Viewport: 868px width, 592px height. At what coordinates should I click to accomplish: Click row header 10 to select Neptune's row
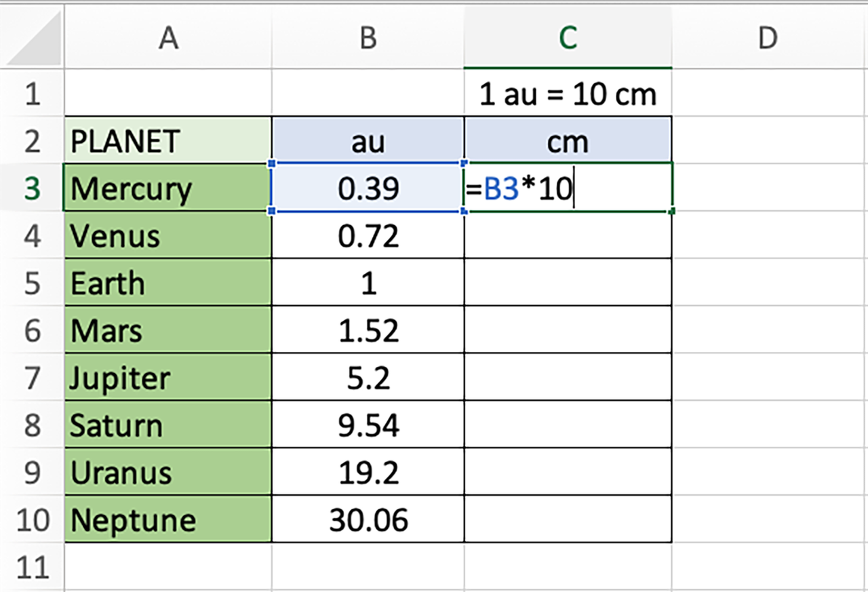31,521
